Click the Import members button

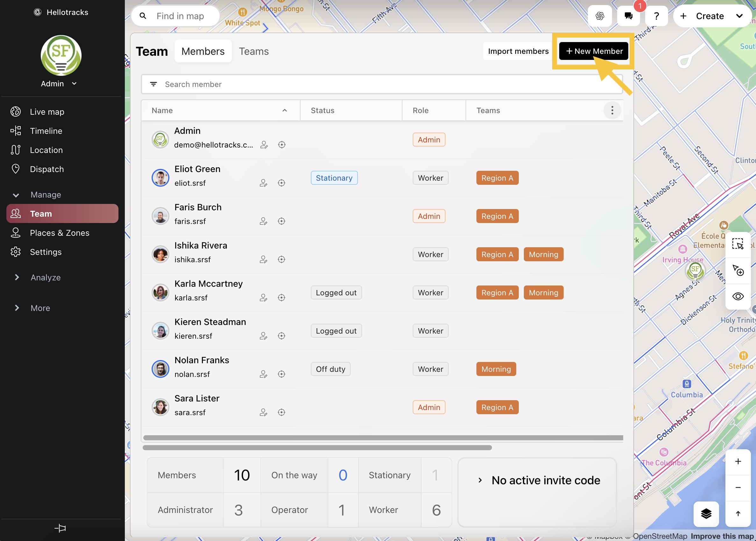click(518, 51)
